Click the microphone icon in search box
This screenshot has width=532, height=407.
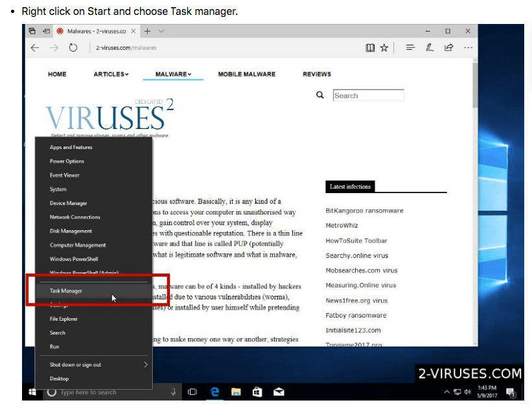(174, 392)
